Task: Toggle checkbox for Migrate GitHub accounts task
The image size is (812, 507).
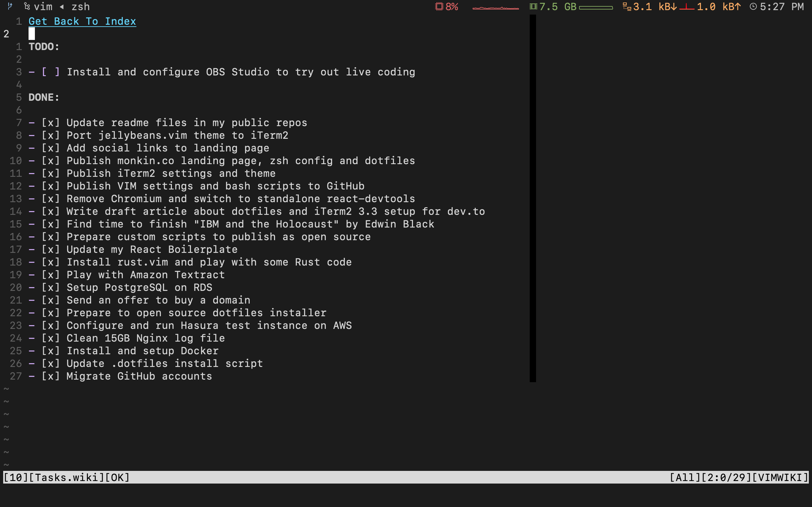Action: point(51,376)
